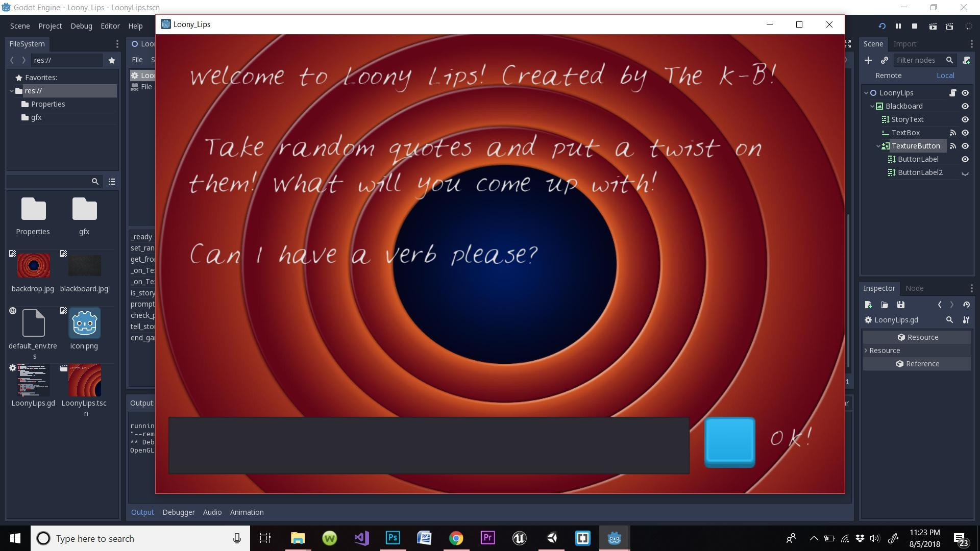Focus the dark text entry box in game

pos(429,445)
